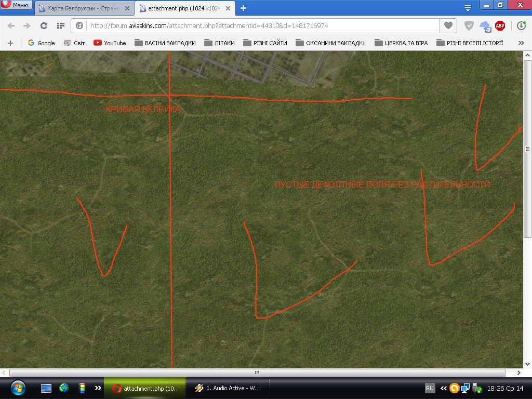Go back to the previous page
The height and width of the screenshot is (399, 532).
[x=11, y=26]
